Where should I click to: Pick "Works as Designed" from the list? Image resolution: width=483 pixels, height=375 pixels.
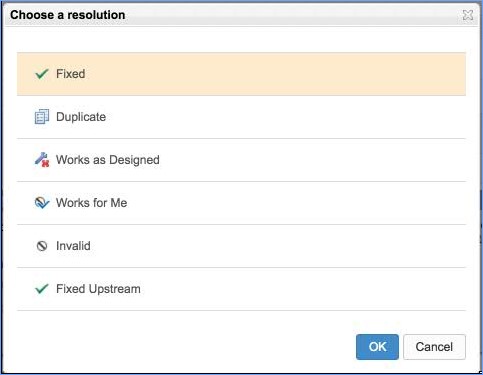point(108,160)
